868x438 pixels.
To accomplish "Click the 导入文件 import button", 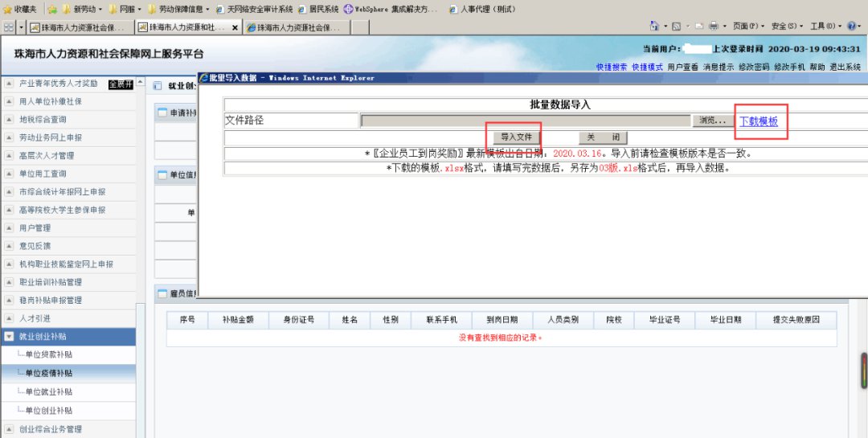I will 512,137.
